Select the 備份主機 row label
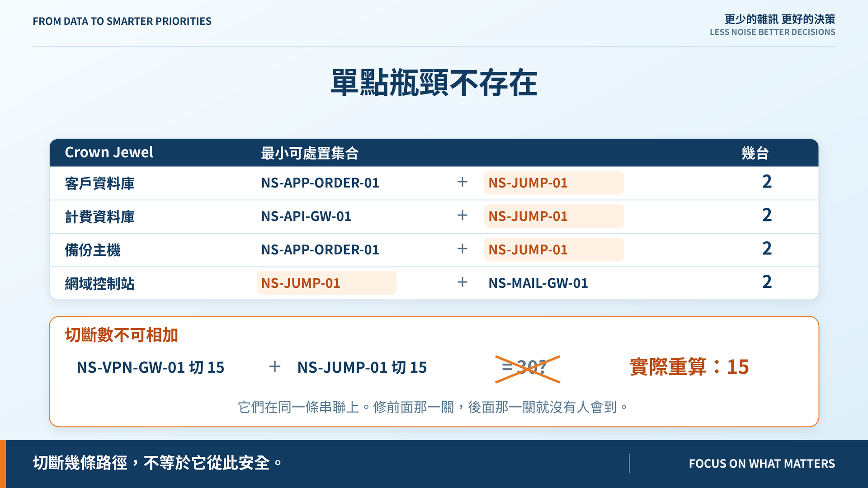The width and height of the screenshot is (868, 488). pyautogui.click(x=93, y=250)
